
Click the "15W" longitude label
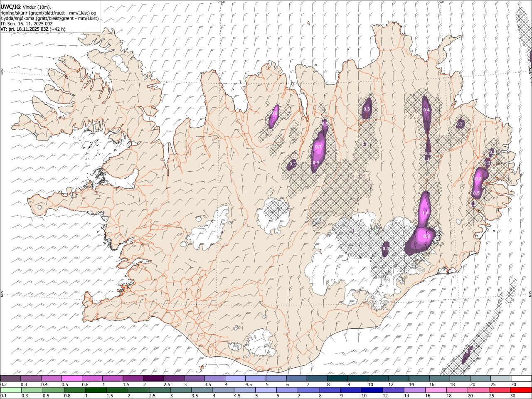440,2
